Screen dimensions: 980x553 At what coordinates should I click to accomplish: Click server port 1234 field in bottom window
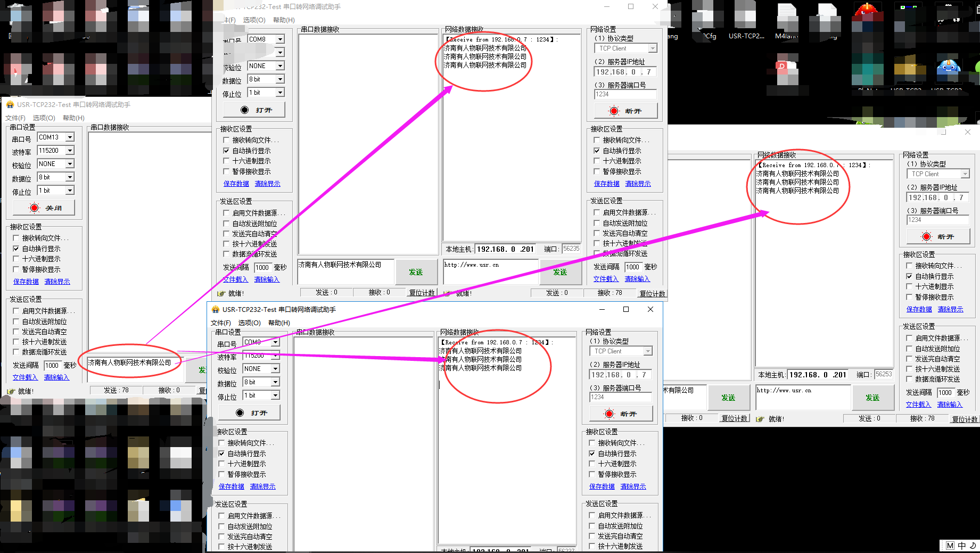[x=620, y=397]
